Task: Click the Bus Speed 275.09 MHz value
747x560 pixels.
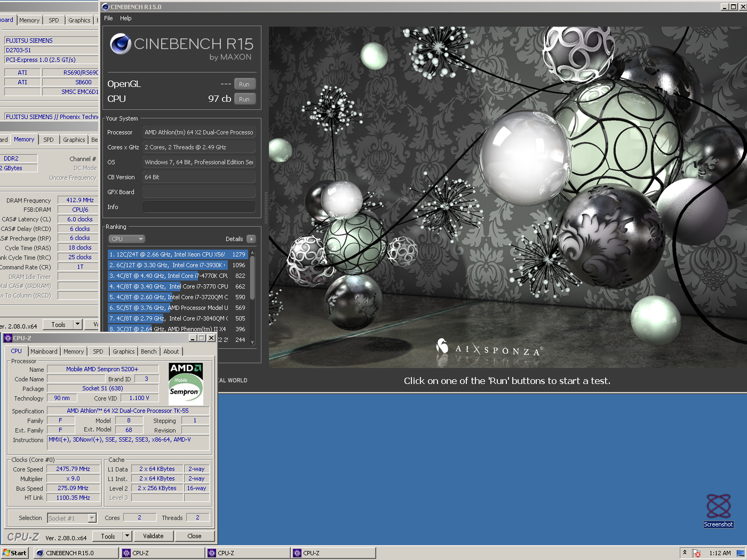Action: (x=73, y=488)
